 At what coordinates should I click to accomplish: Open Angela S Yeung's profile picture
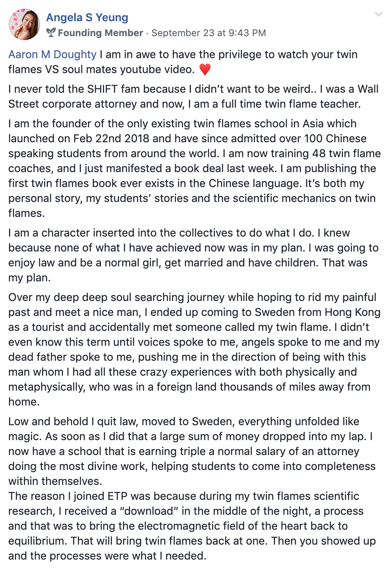(x=24, y=24)
